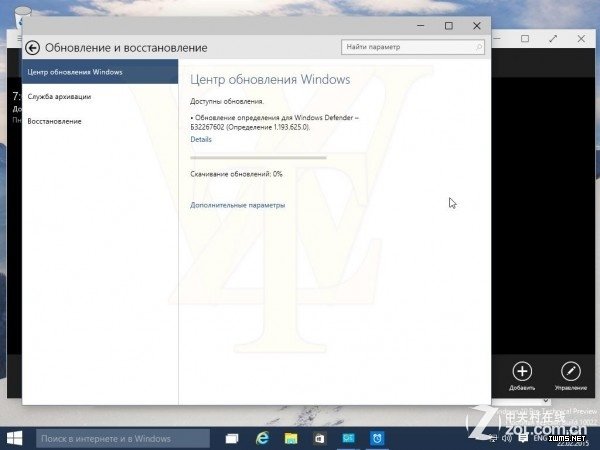Open File Explorer from taskbar
600x450 pixels.
tap(291, 439)
